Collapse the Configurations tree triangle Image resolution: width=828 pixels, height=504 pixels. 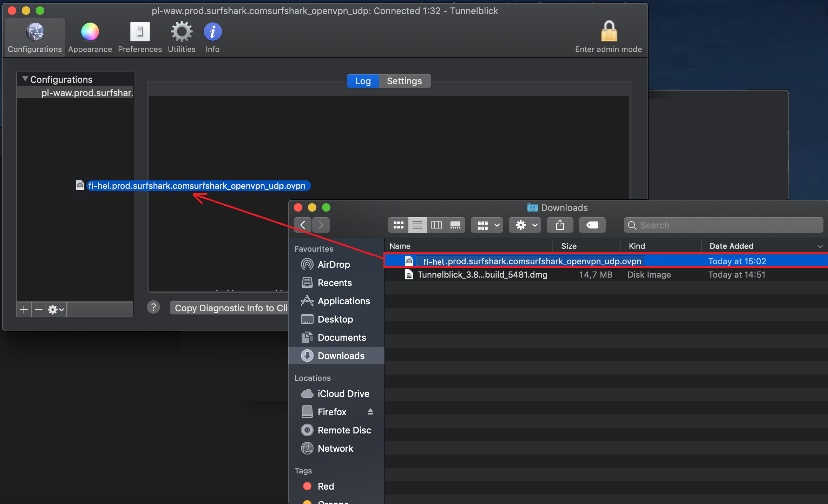click(25, 79)
